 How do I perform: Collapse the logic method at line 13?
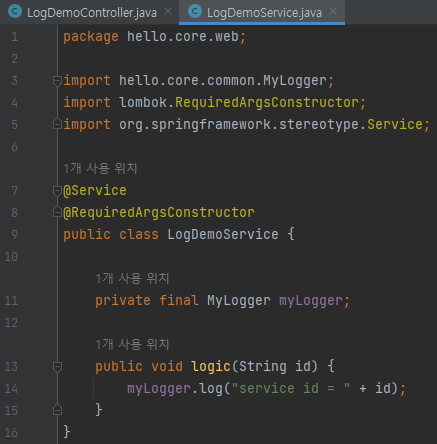click(57, 367)
